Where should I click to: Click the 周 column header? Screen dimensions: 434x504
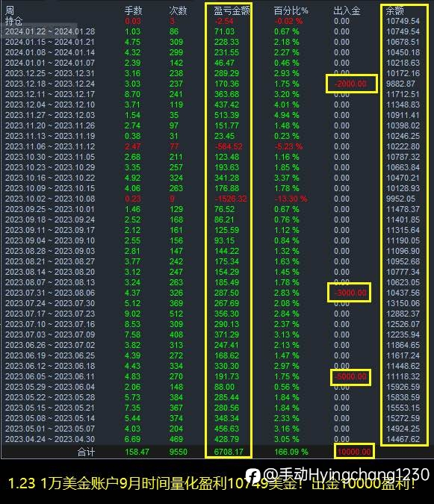point(10,10)
